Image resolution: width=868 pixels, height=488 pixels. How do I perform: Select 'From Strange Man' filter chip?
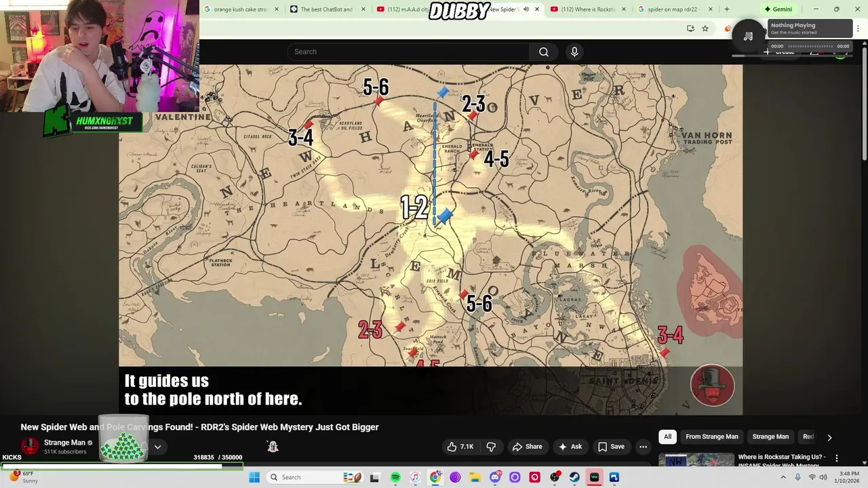(711, 436)
